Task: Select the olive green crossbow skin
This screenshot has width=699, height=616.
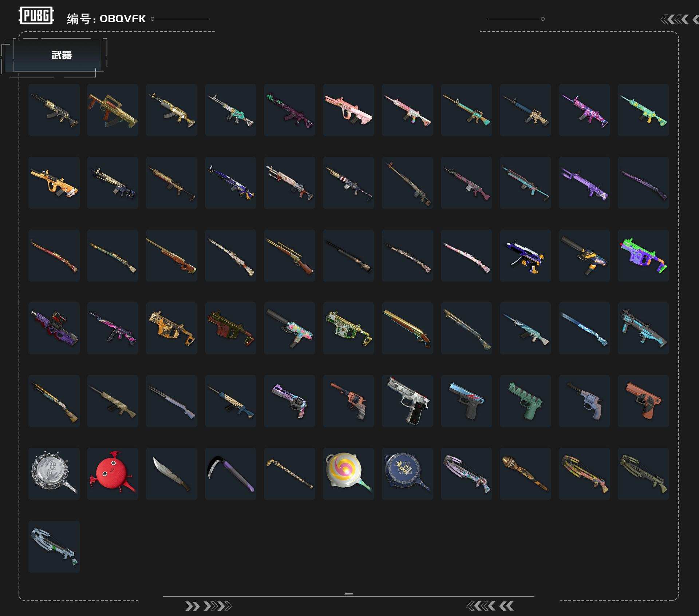Action: [x=643, y=474]
